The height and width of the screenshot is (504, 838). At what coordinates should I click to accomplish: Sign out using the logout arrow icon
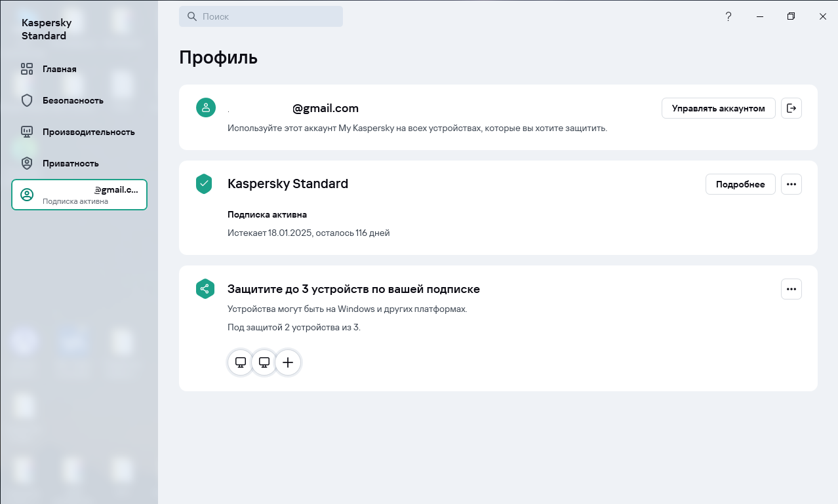[791, 108]
